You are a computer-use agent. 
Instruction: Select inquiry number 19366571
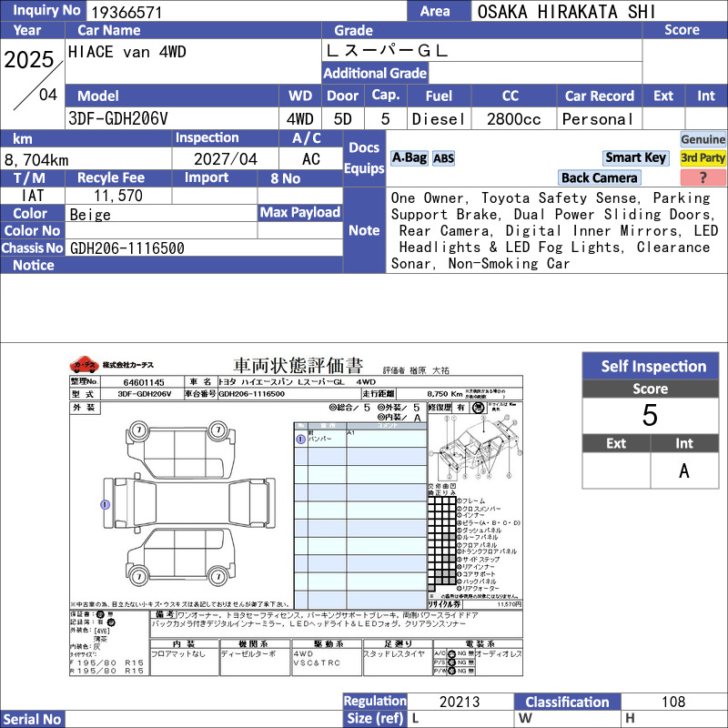[126, 13]
